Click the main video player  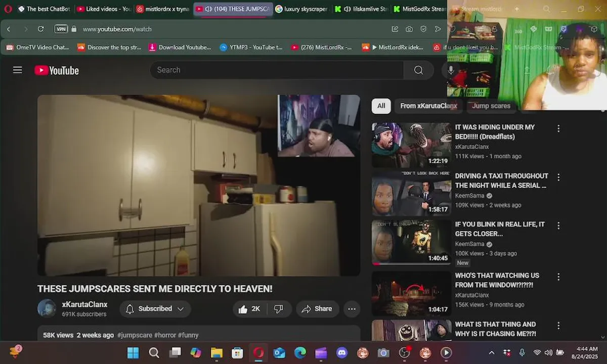click(199, 186)
